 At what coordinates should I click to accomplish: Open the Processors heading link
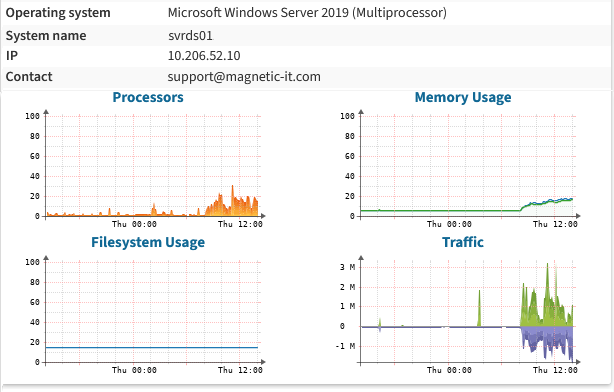click(148, 97)
